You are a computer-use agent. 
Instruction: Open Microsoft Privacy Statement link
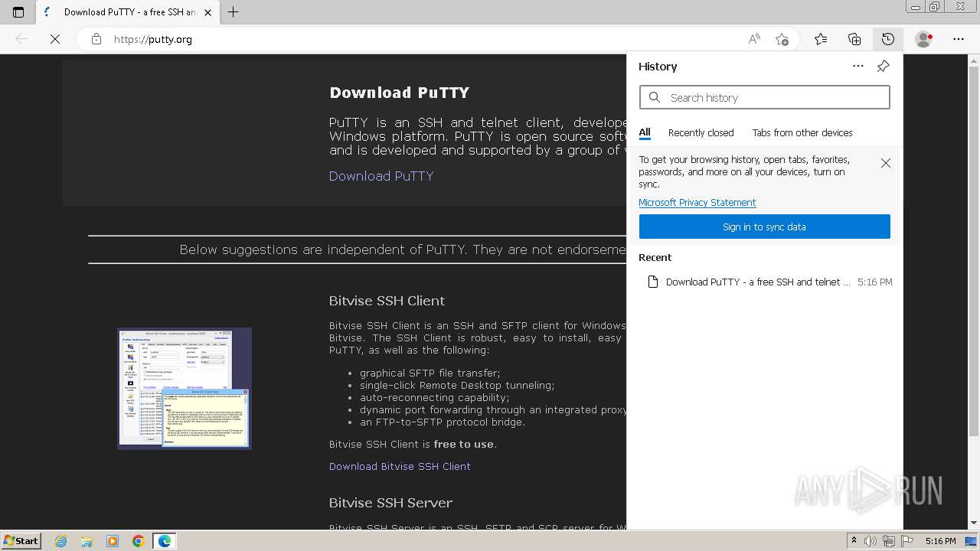click(697, 202)
